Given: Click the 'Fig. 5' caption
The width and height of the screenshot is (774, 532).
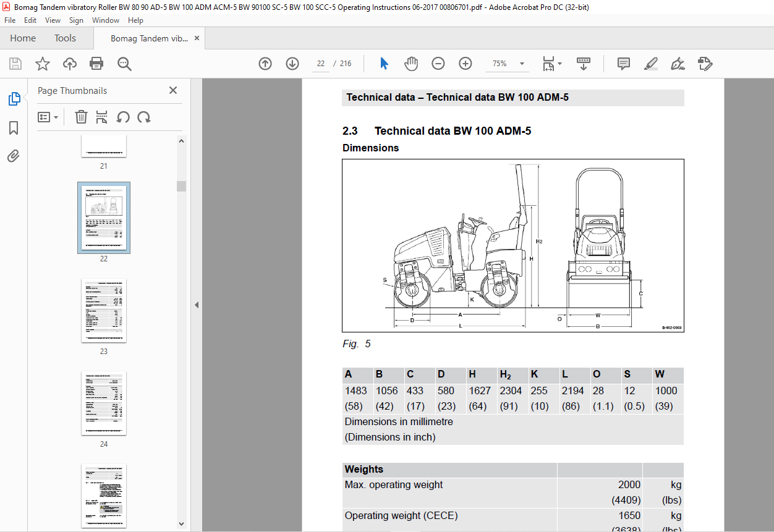Looking at the screenshot, I should (357, 344).
